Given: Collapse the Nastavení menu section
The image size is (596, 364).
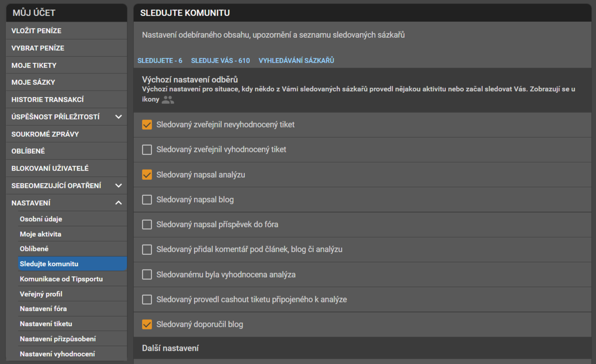Looking at the screenshot, I should click(118, 203).
